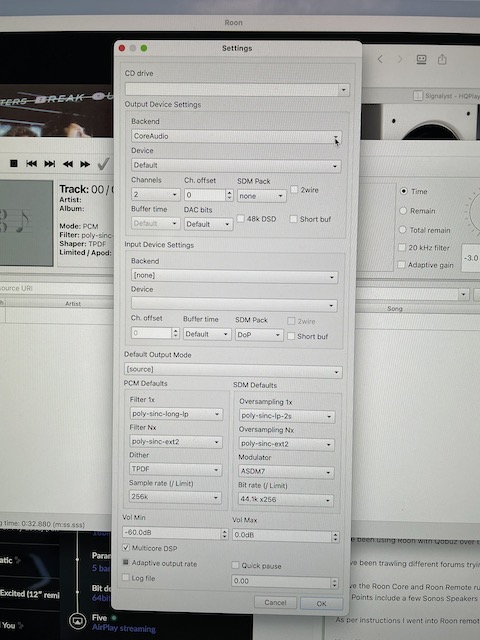
Task: Click the output Ch. offset value field
Action: (x=205, y=195)
